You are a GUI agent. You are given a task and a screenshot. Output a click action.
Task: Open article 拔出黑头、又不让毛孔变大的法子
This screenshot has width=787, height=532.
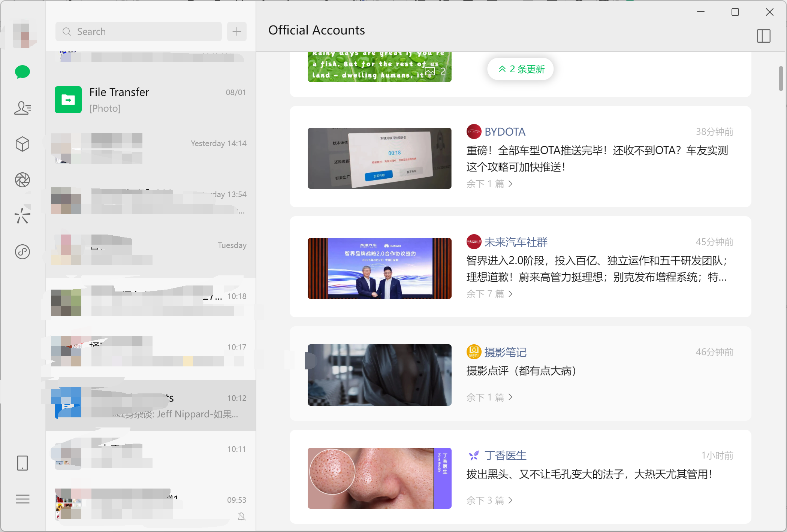click(589, 474)
